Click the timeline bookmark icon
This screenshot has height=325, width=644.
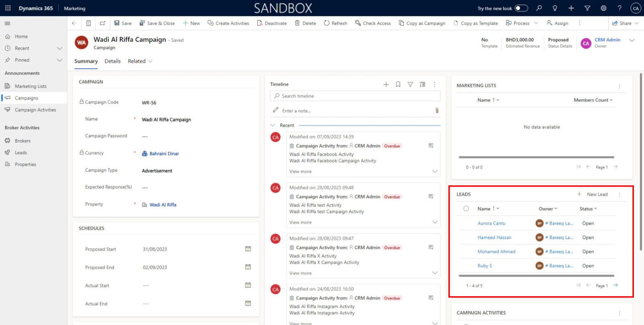pos(398,85)
